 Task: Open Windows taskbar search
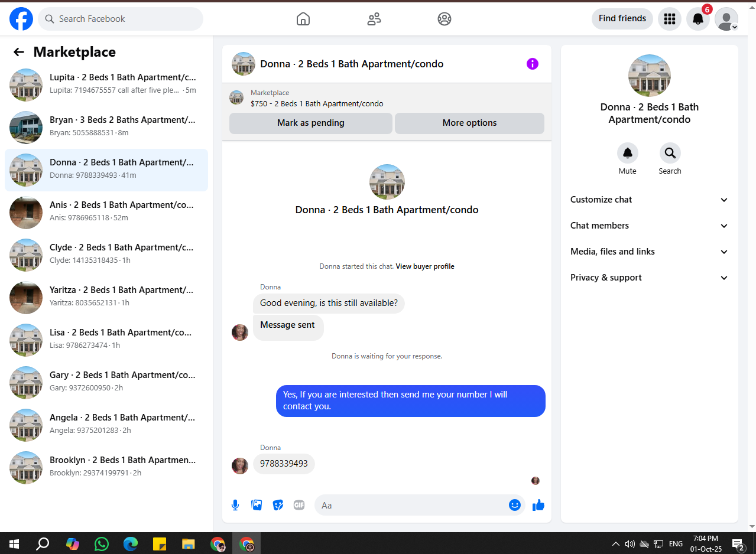point(43,544)
